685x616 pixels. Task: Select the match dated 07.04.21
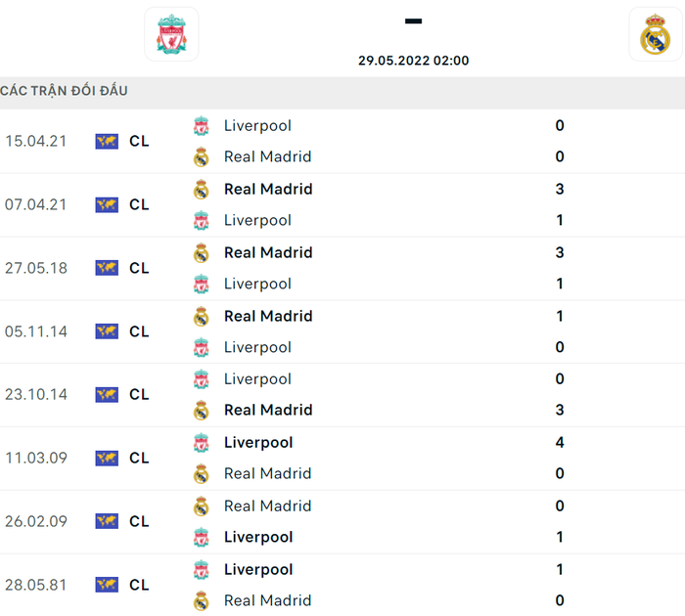click(36, 204)
